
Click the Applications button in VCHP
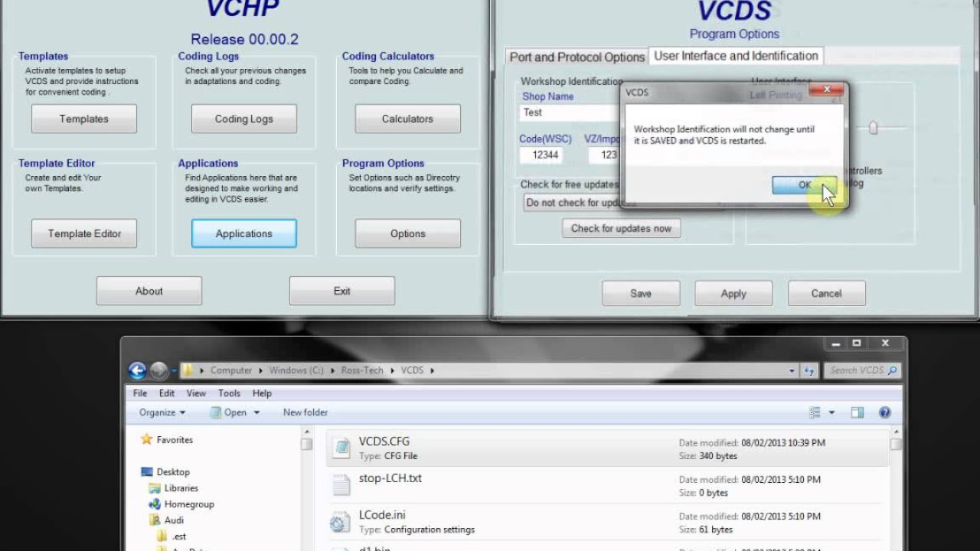pos(243,233)
